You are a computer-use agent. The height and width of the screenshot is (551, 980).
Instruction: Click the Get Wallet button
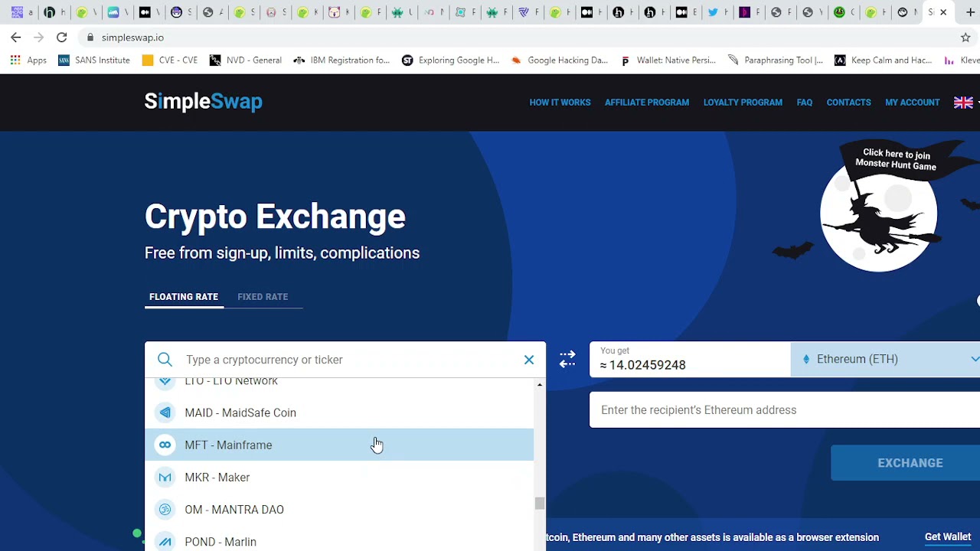(x=947, y=537)
